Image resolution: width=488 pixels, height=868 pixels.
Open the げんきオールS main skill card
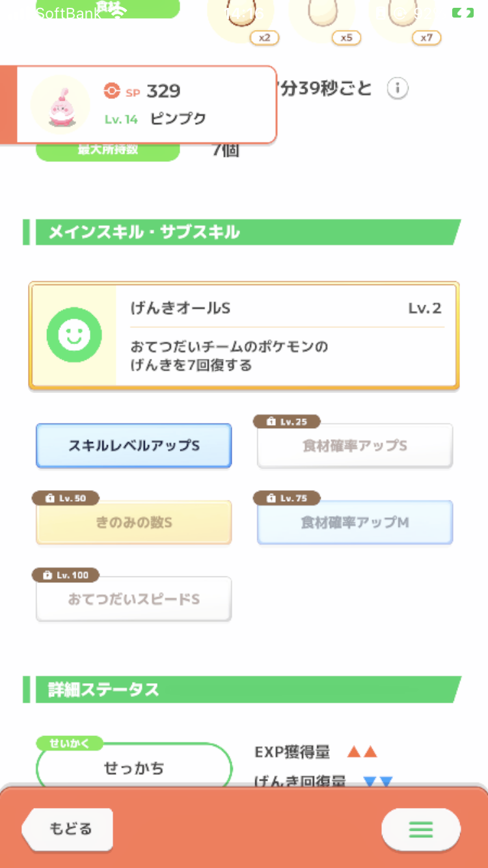(244, 336)
